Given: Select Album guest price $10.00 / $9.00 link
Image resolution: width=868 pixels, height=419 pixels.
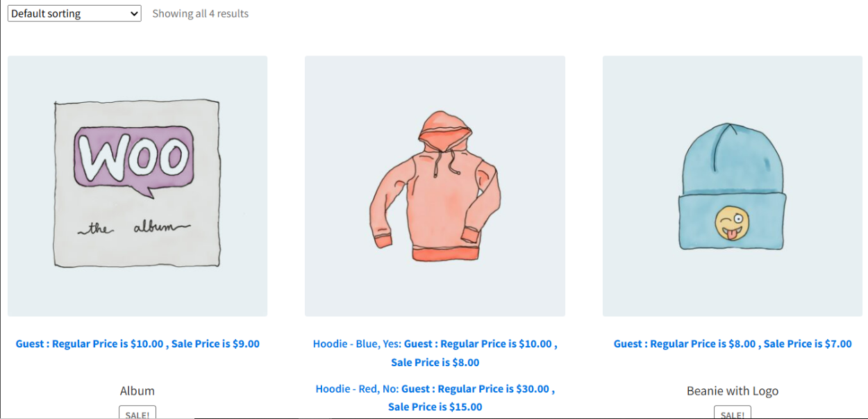Looking at the screenshot, I should (x=137, y=343).
